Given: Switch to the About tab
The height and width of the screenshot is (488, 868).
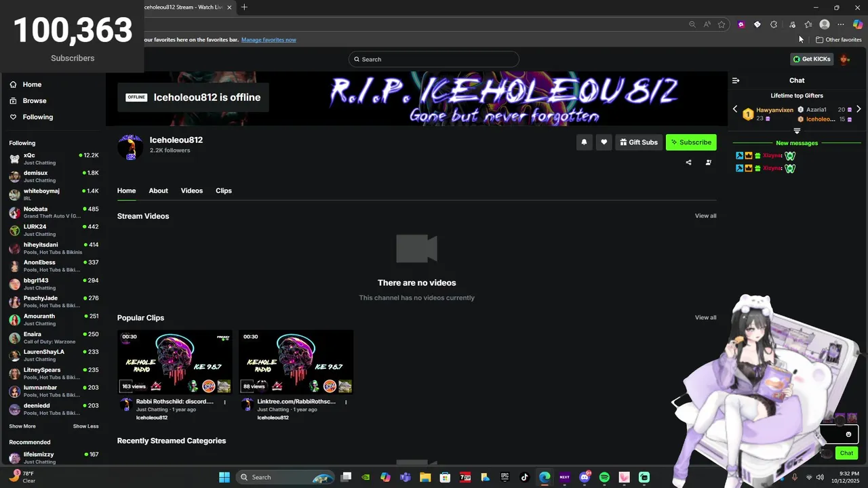Looking at the screenshot, I should [158, 190].
